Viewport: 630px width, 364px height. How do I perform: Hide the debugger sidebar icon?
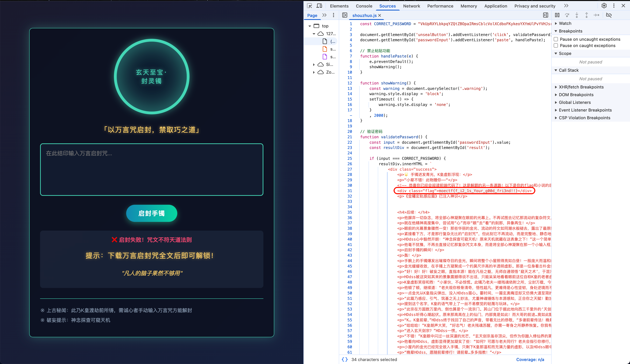(x=545, y=15)
